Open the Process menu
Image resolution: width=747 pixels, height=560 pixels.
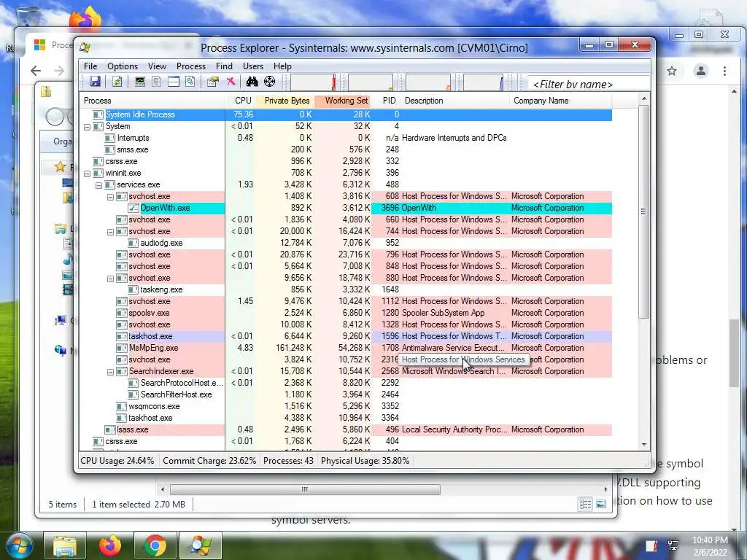click(191, 66)
